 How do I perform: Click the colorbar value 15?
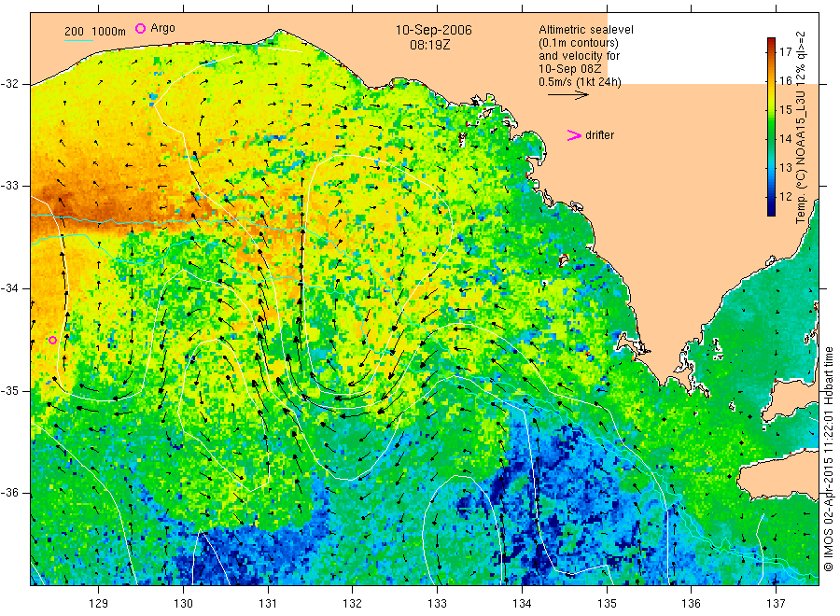pyautogui.click(x=785, y=110)
